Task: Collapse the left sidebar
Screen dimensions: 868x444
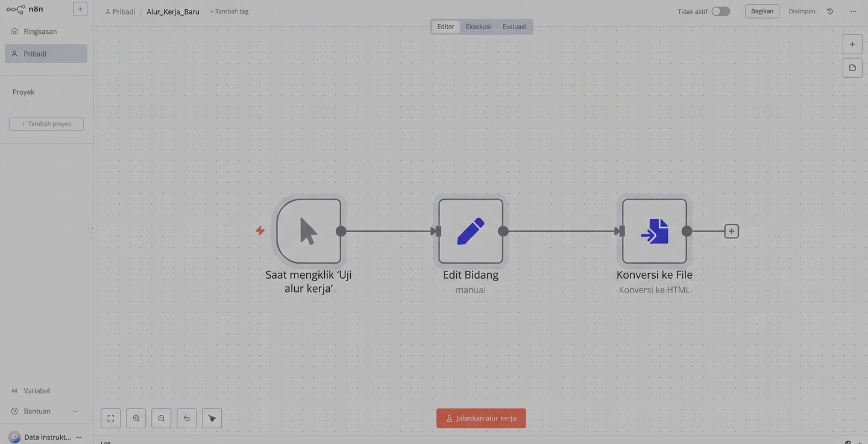Action: tap(92, 228)
